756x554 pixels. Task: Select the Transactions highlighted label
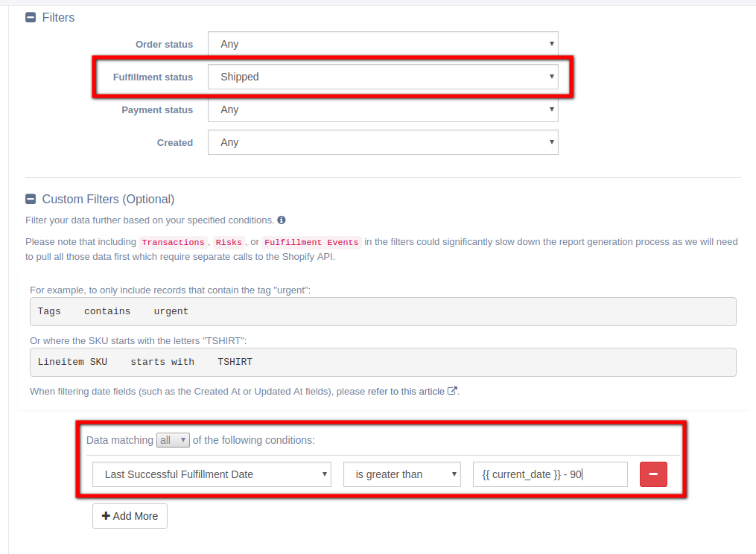pyautogui.click(x=173, y=241)
